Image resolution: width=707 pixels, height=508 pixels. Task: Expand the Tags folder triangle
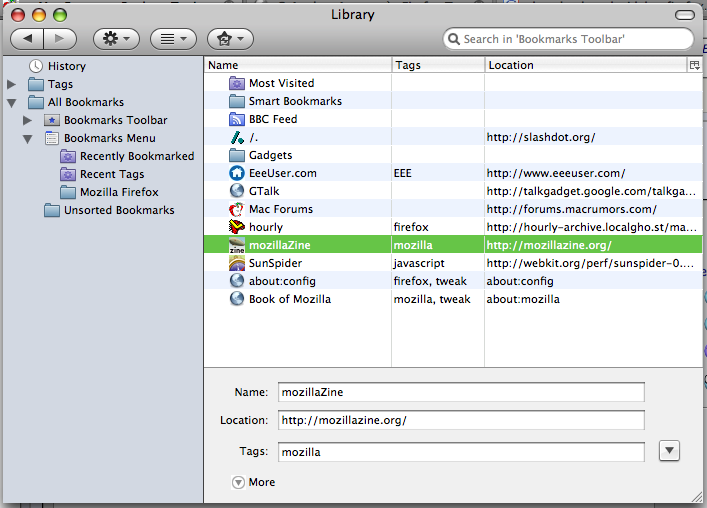pyautogui.click(x=12, y=84)
